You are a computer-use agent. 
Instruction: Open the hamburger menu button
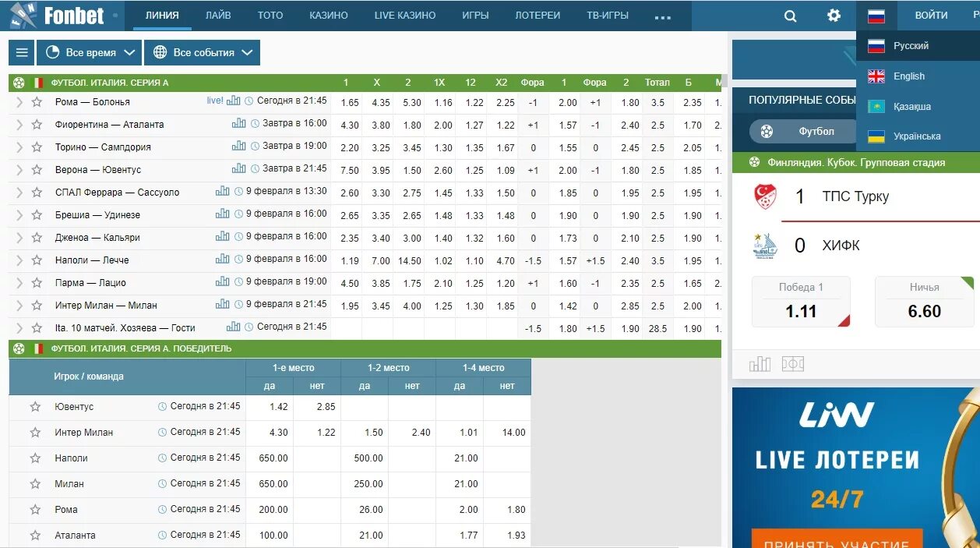tap(22, 52)
